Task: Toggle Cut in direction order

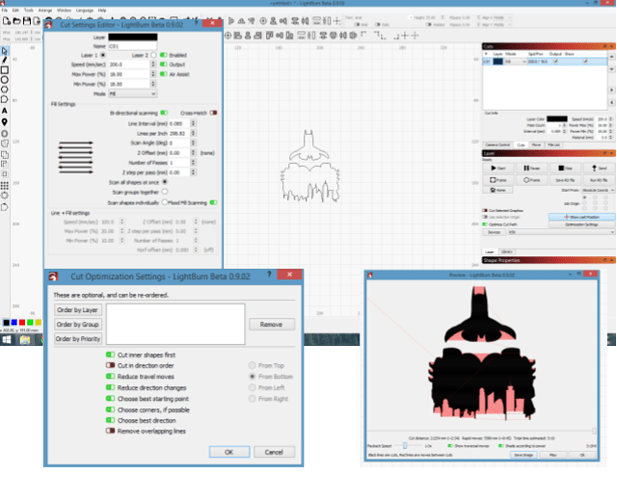Action: coord(111,365)
